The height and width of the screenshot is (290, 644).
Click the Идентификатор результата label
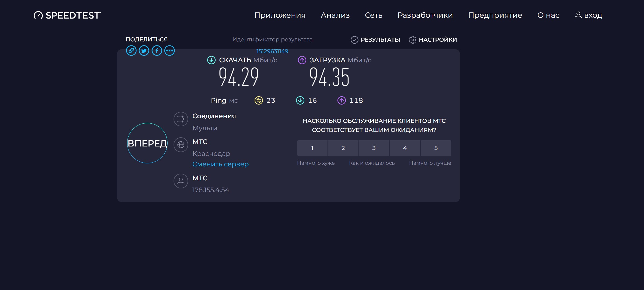tap(272, 40)
